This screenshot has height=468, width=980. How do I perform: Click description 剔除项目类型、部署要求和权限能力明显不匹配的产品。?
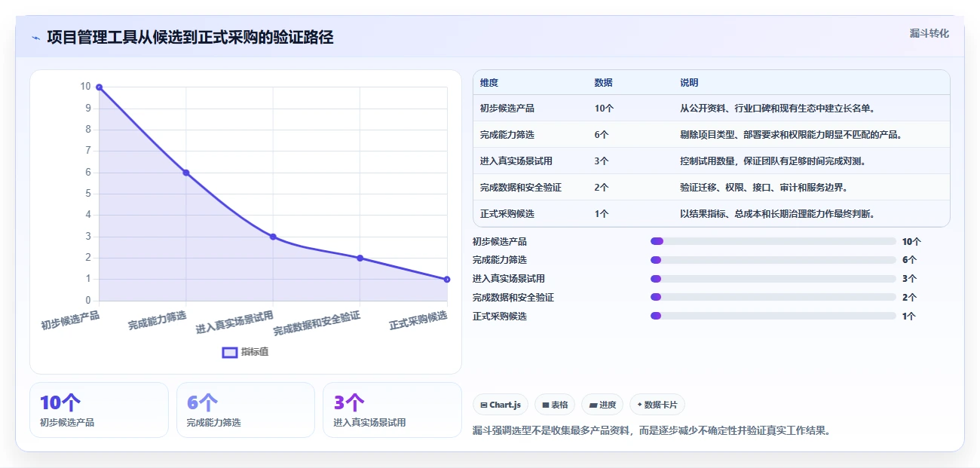(792, 135)
